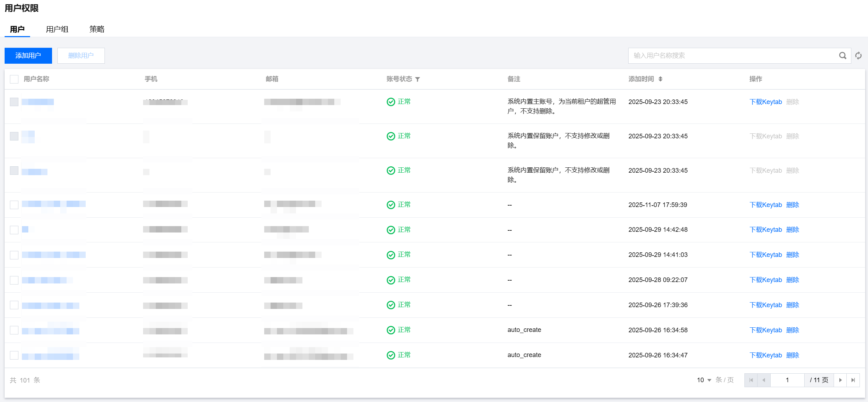Download Keytab for the 2025-09-29 14:42:48 user
Screen dimensions: 868x402
coord(765,230)
